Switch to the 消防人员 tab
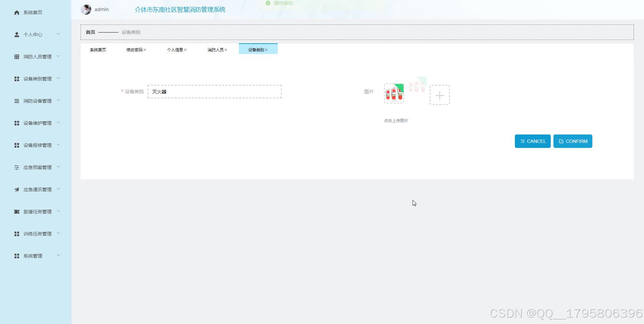Image resolution: width=644 pixels, height=324 pixels. pos(215,50)
